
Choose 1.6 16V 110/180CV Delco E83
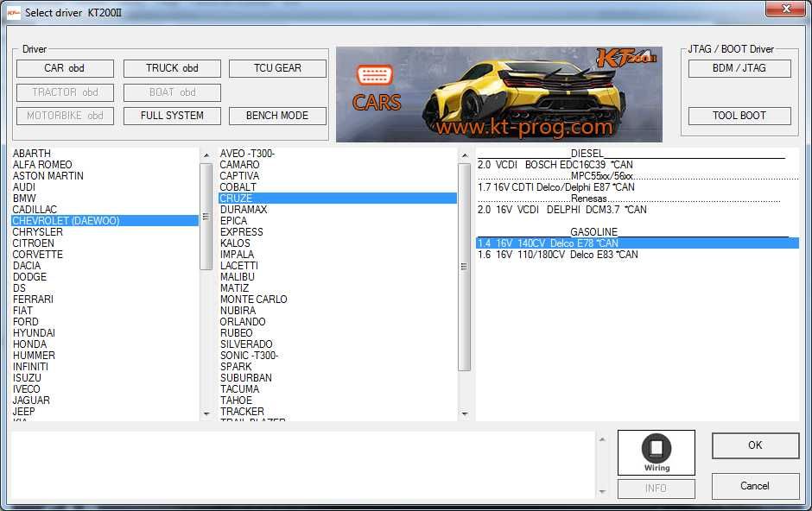pyautogui.click(x=637, y=255)
